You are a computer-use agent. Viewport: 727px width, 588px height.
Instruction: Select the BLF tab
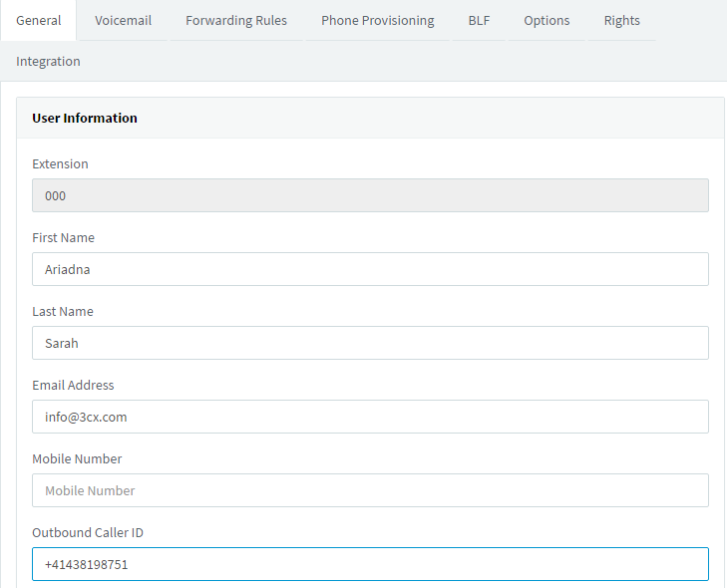(x=479, y=20)
